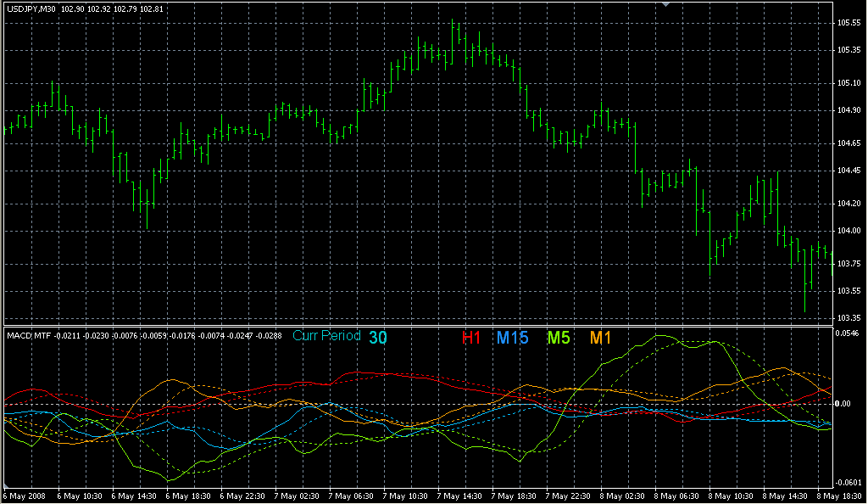Click the 8 May 06:30 time label
This screenshot has height=504, width=868.
[x=677, y=496]
